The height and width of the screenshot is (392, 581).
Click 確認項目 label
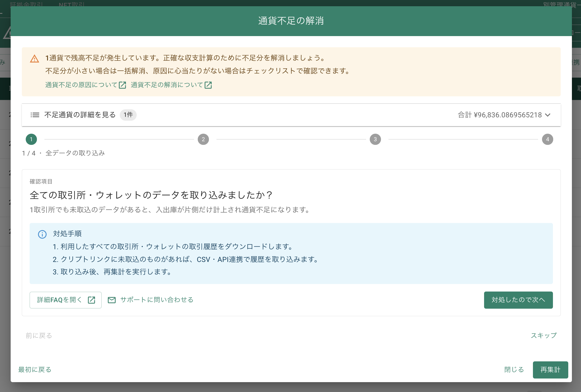click(41, 181)
